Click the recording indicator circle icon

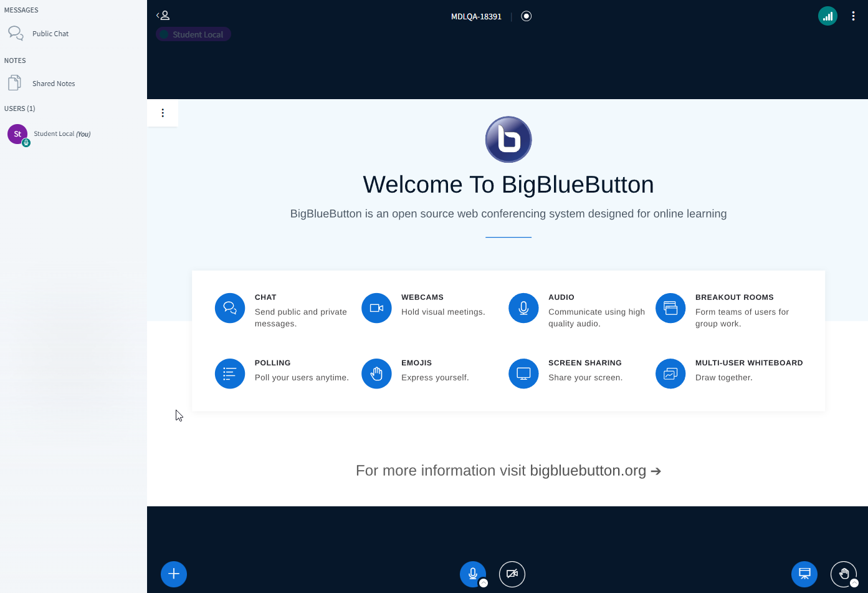click(527, 16)
